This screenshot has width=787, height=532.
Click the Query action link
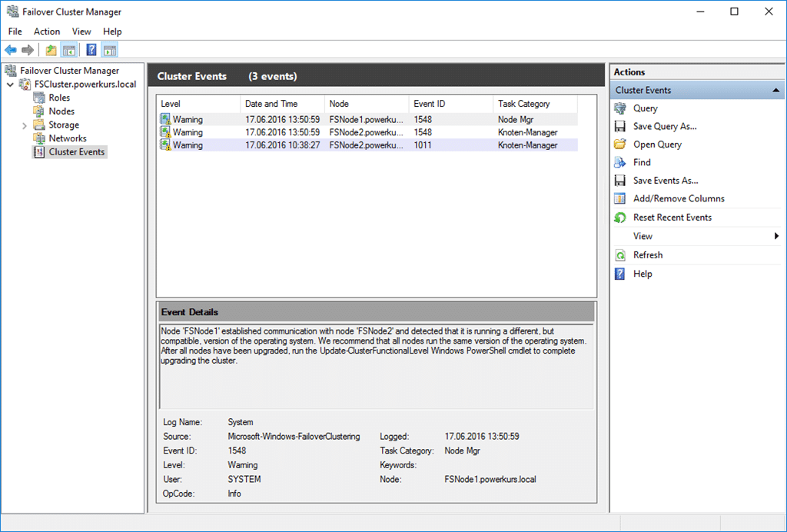pyautogui.click(x=646, y=108)
